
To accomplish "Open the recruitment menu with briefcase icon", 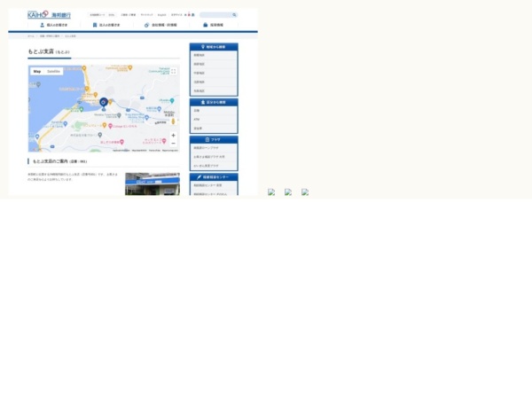I will point(214,25).
